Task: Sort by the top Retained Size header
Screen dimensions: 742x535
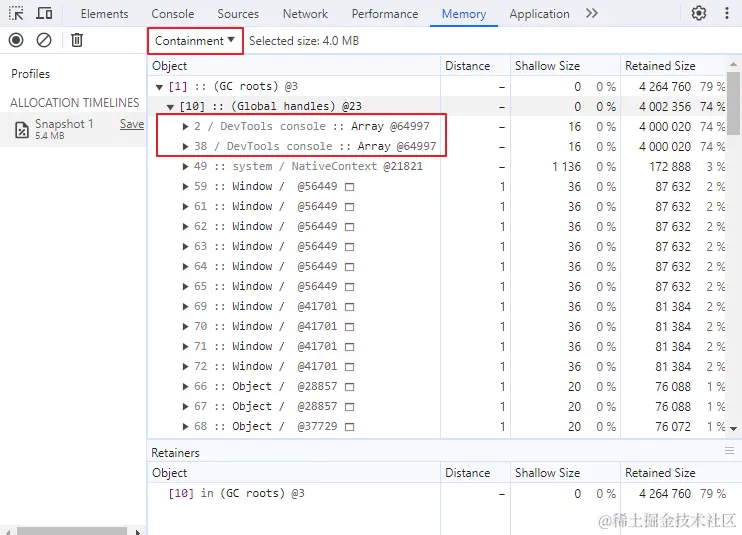Action: point(673,66)
